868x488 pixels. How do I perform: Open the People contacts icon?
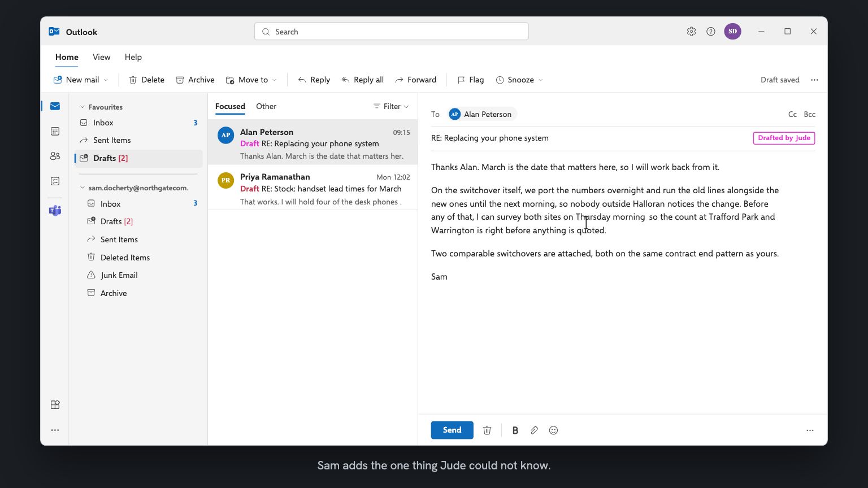pos(55,156)
